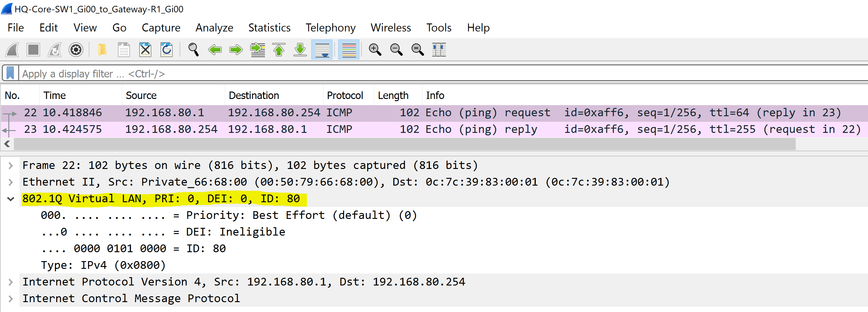Close this capture file icon

tap(145, 50)
